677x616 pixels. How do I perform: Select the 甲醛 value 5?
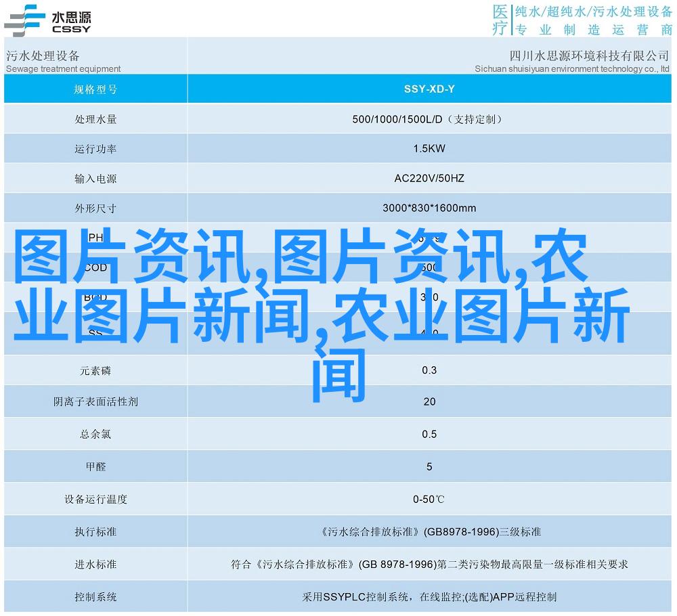(x=429, y=466)
